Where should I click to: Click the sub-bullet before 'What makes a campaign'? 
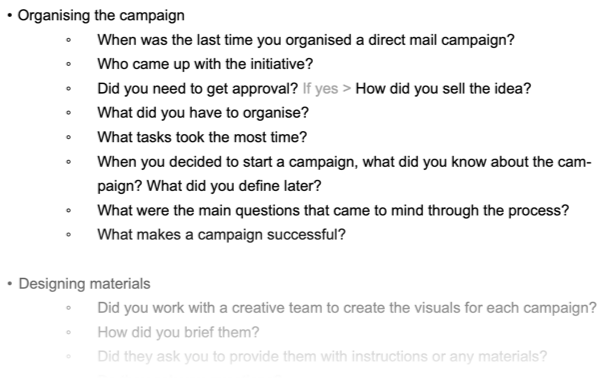click(69, 235)
